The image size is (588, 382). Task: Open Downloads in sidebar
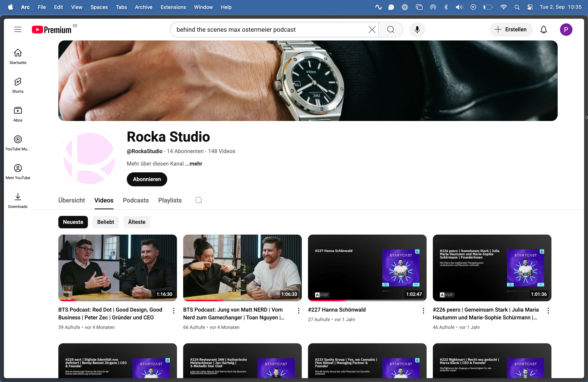click(x=18, y=201)
